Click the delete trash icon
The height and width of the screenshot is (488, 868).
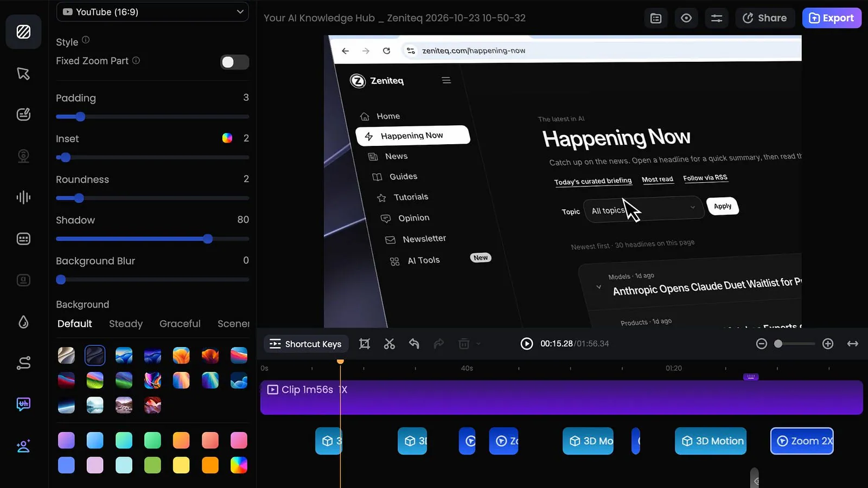pos(464,344)
